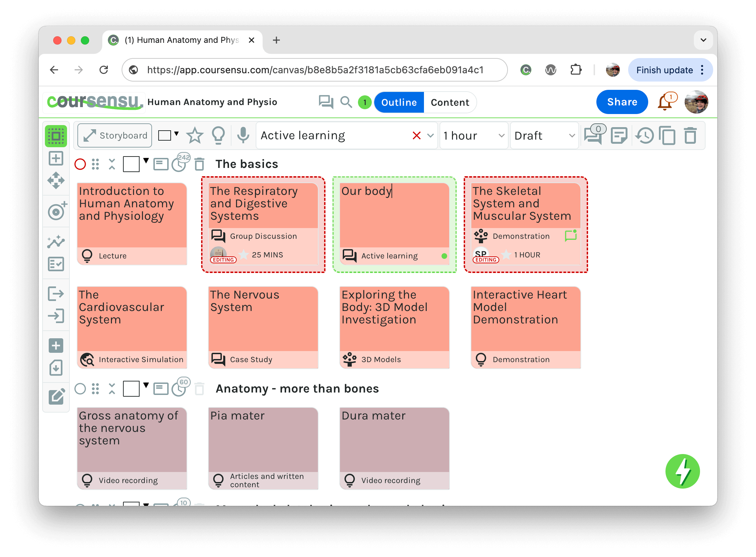Open version history clock icon
Viewport: 756px width, 557px height.
pos(645,135)
